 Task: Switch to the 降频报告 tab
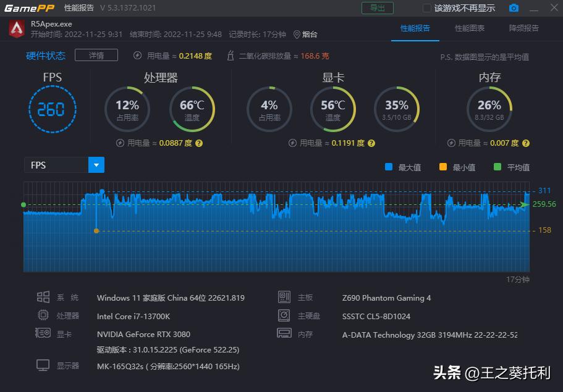pos(524,29)
